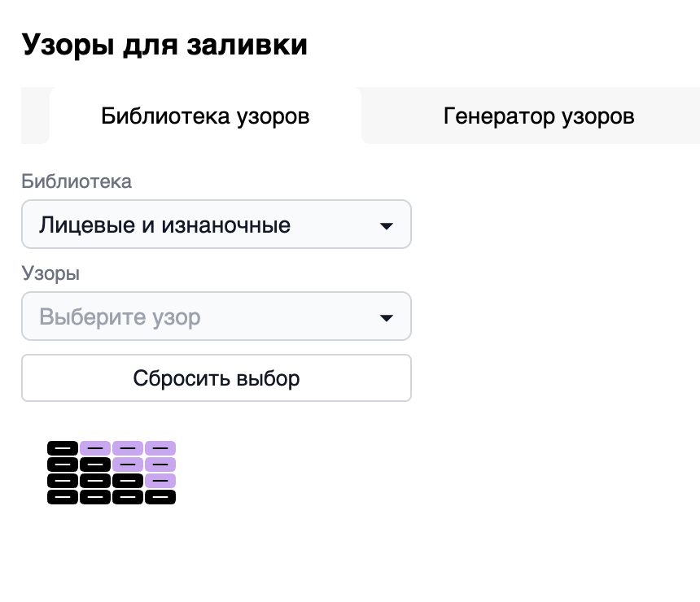
Task: Click a purple color swatch in the stitch grid
Action: click(128, 447)
